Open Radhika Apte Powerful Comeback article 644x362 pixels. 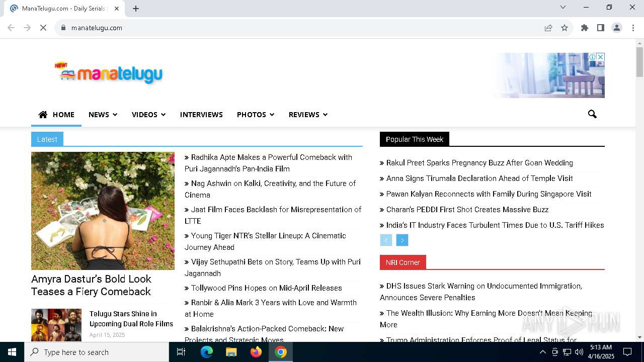269,163
